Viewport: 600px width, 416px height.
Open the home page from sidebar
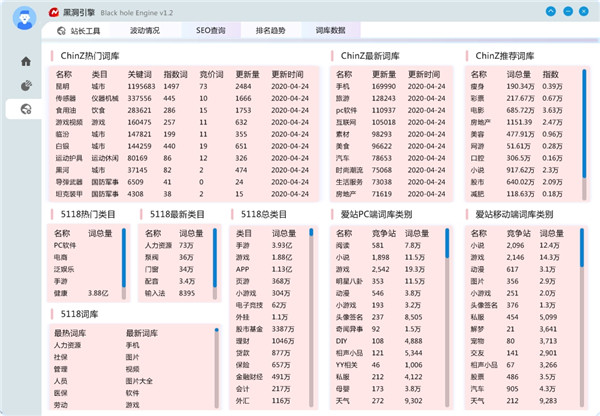coord(24,62)
